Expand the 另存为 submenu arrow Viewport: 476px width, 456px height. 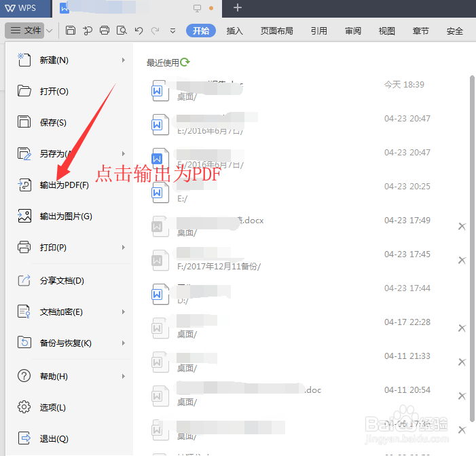pos(124,153)
